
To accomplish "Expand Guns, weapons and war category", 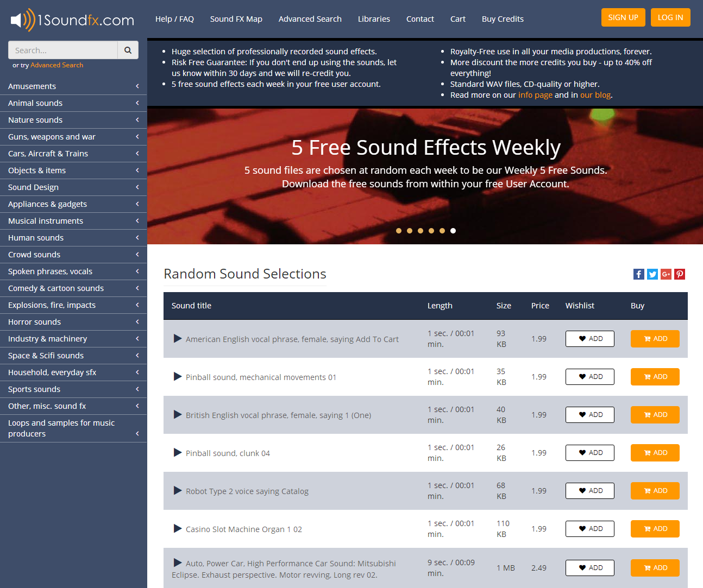I will (x=73, y=137).
